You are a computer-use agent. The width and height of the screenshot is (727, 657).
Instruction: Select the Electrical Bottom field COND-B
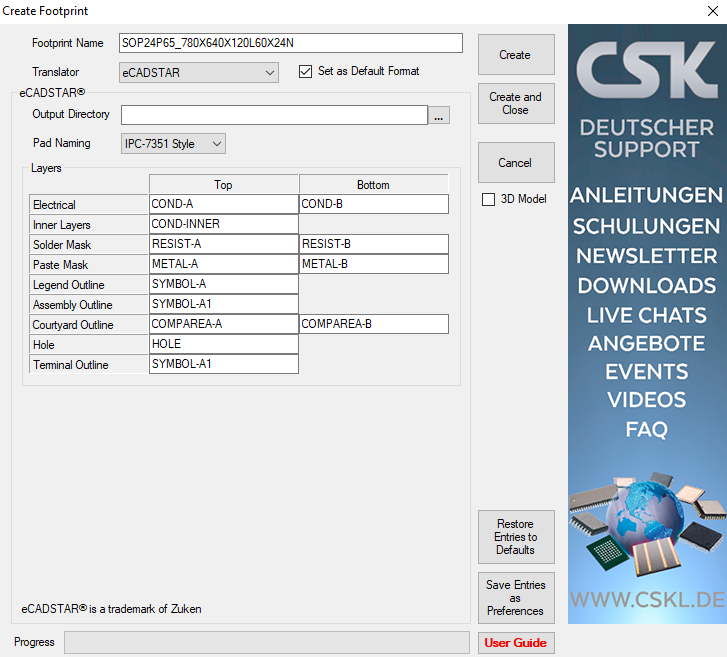coord(374,204)
